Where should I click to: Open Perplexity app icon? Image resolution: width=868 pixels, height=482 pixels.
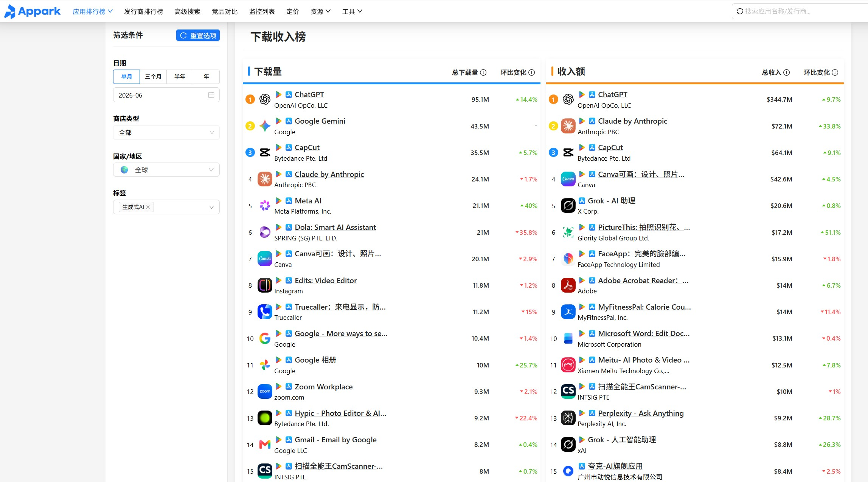(x=568, y=418)
